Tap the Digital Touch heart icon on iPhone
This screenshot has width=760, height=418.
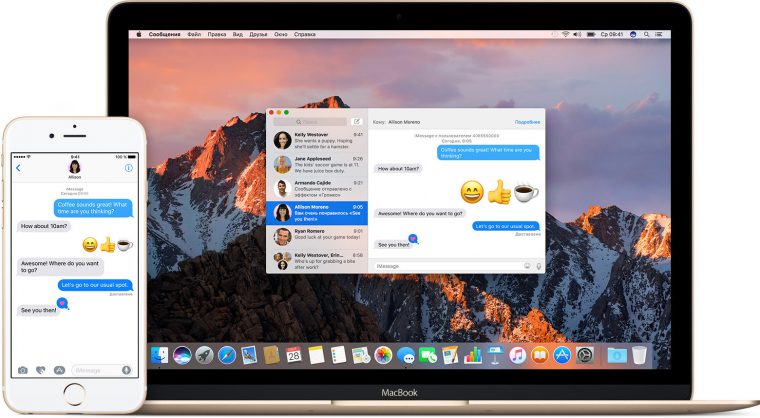(41, 370)
